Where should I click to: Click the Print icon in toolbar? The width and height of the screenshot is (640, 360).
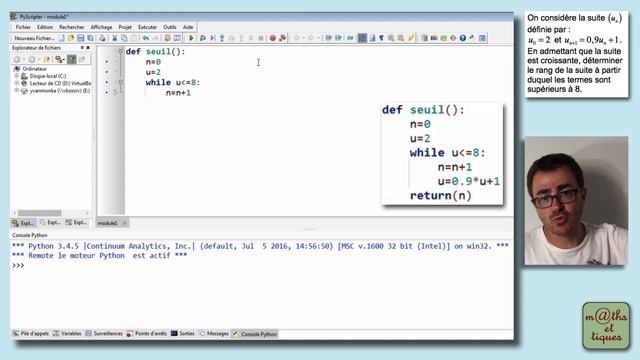point(102,38)
